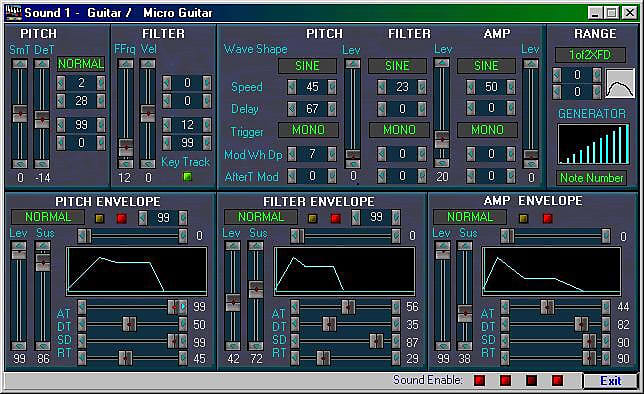Click the SmT slider handle
This screenshot has height=394, width=644.
click(20, 113)
